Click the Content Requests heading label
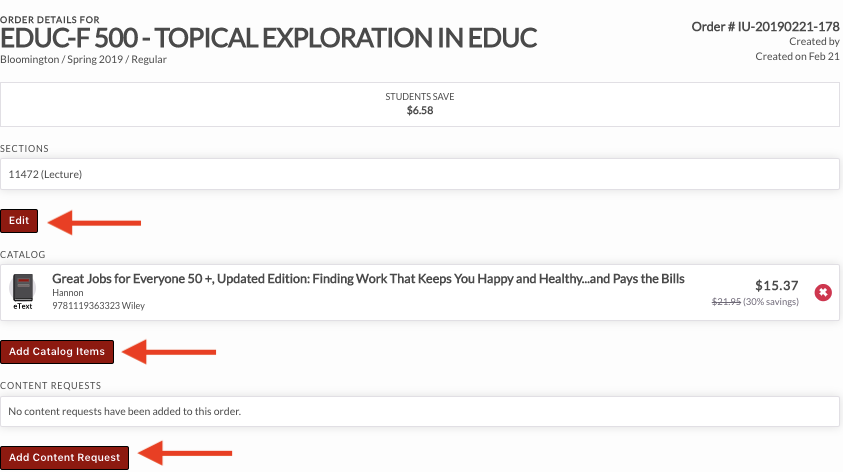Viewport: 843px width, 472px height. click(51, 384)
